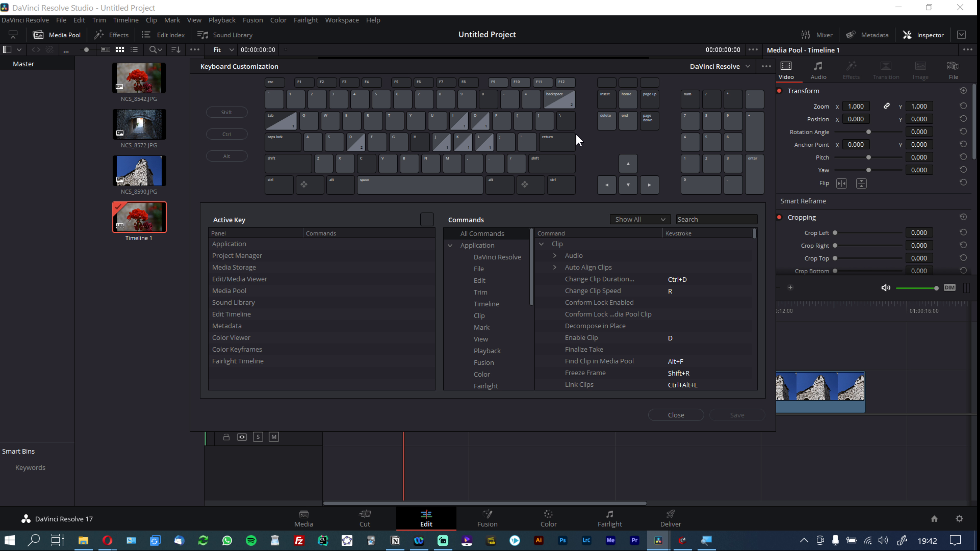
Task: Toggle Zoom X/Y link
Action: (x=886, y=106)
